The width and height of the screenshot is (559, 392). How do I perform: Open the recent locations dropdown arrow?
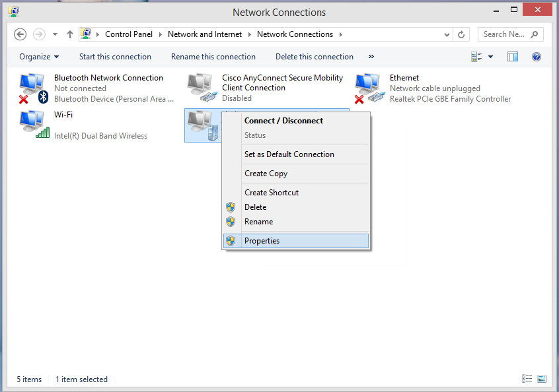tap(55, 34)
